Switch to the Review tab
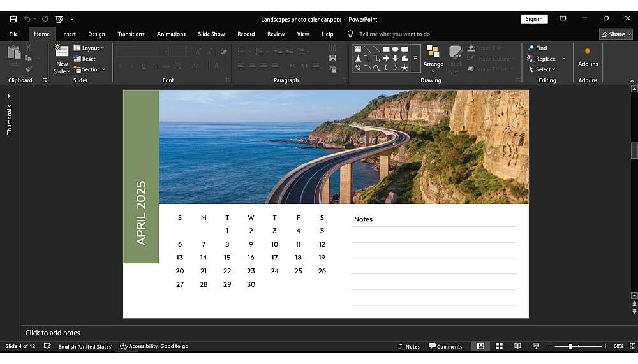The image size is (638, 364). click(276, 34)
